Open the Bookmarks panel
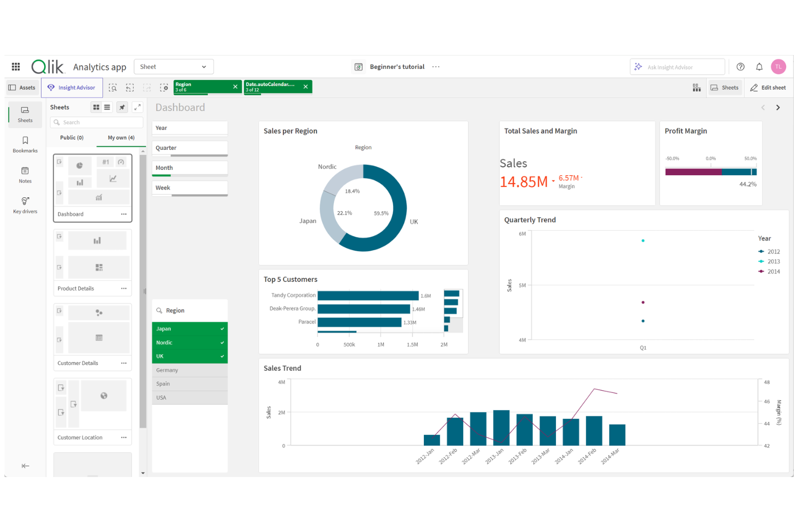 (x=25, y=144)
